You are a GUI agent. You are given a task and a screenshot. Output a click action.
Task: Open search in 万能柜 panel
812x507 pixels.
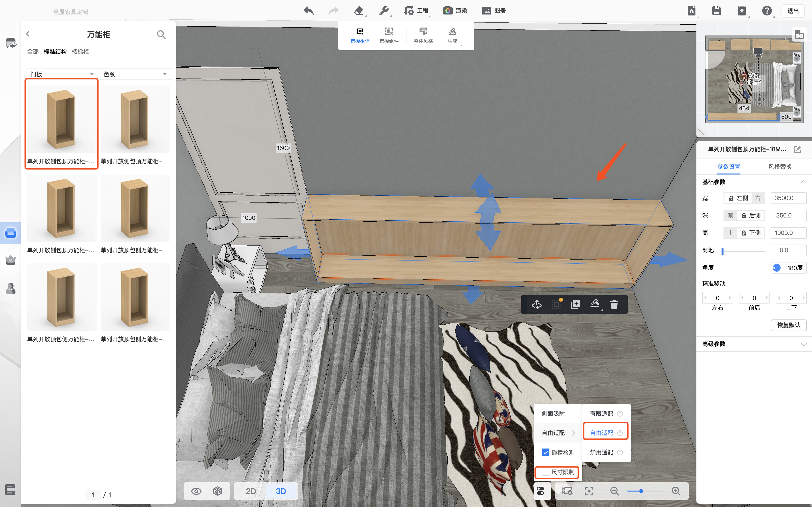tap(161, 35)
